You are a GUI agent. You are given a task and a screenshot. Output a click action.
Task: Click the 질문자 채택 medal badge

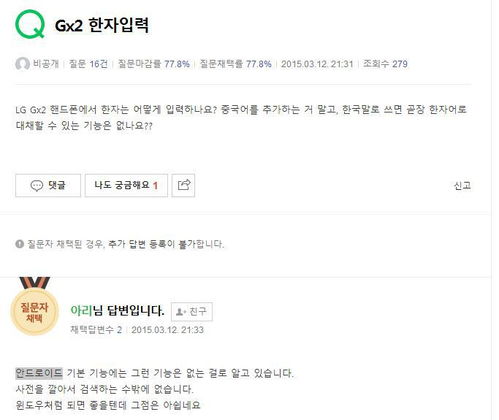pos(35,307)
